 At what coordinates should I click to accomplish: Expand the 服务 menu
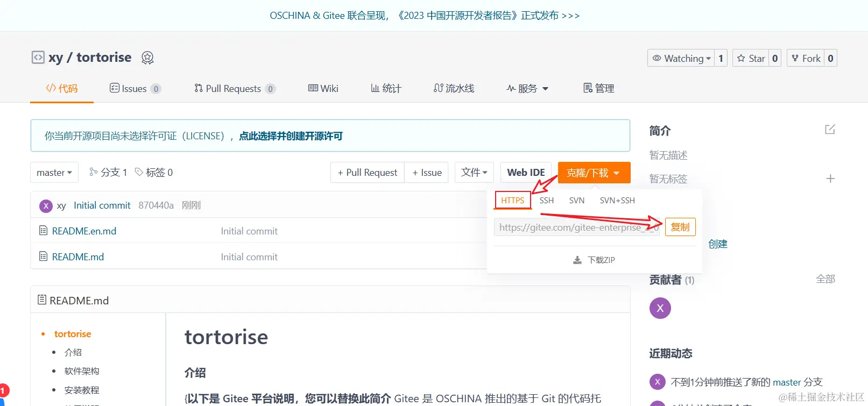(527, 89)
